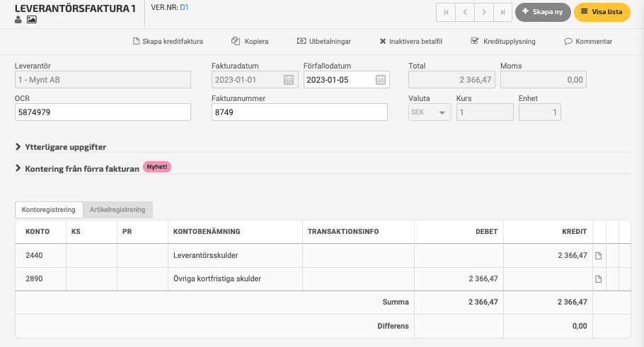Image resolution: width=644 pixels, height=347 pixels.
Task: Jump to last invoice arrow
Action: tap(502, 12)
